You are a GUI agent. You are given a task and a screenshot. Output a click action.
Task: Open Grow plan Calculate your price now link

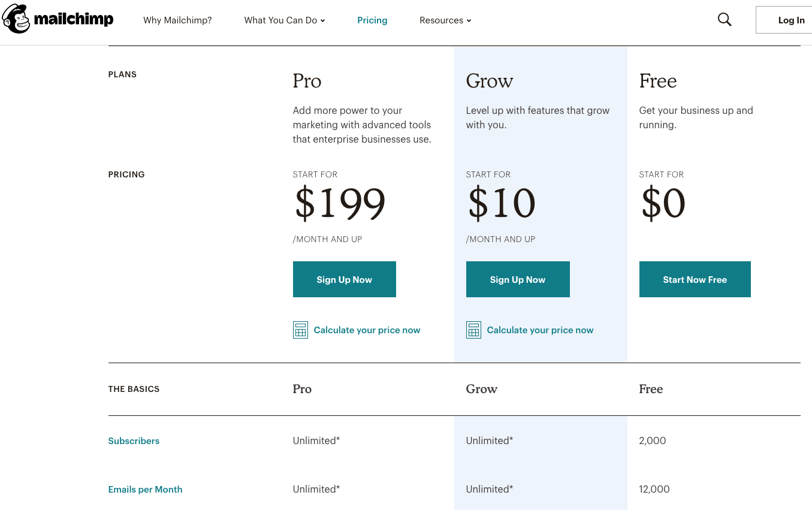pyautogui.click(x=540, y=330)
